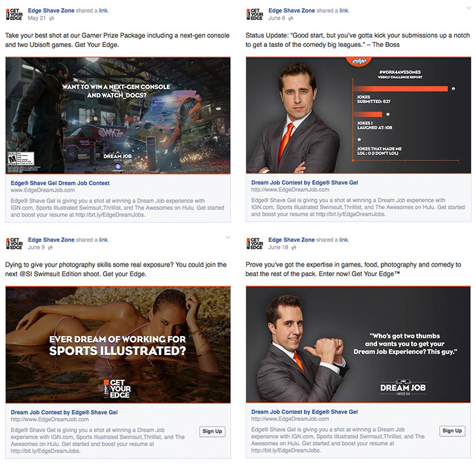Click http://www.EdgeDreamJob.com URL under June 6 post
Image resolution: width=476 pixels, height=475 pixels.
[x=290, y=190]
